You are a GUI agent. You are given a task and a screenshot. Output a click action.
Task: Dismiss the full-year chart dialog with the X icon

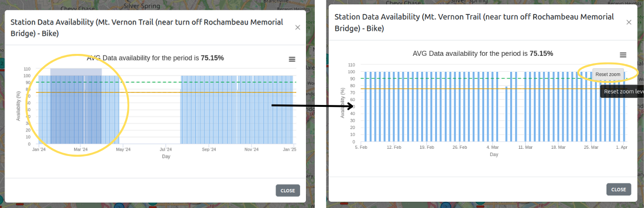point(297,27)
